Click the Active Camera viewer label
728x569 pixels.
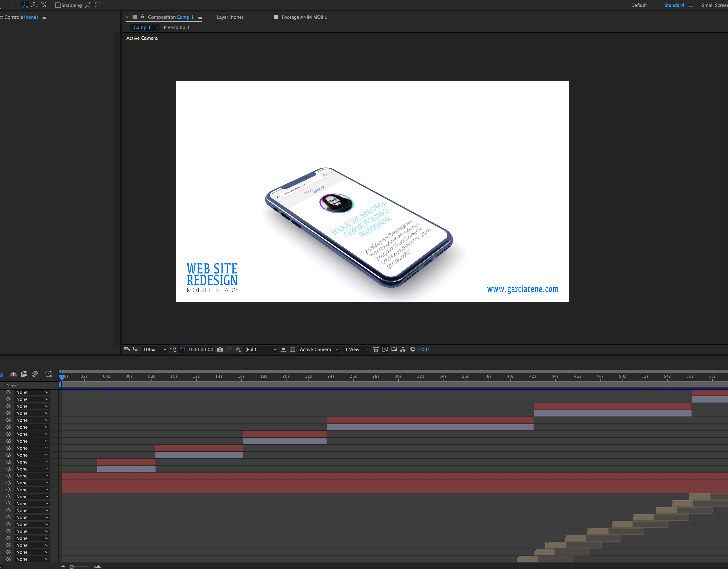[142, 38]
